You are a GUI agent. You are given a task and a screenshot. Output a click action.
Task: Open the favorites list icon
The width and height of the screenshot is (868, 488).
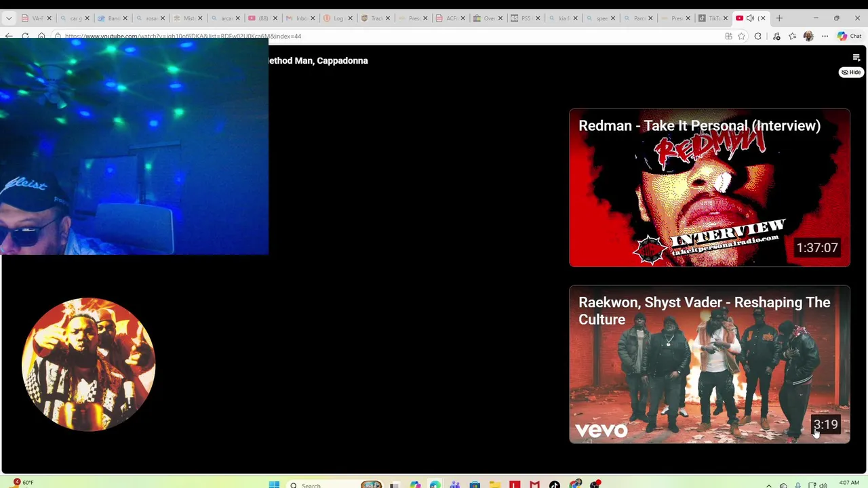tap(792, 36)
